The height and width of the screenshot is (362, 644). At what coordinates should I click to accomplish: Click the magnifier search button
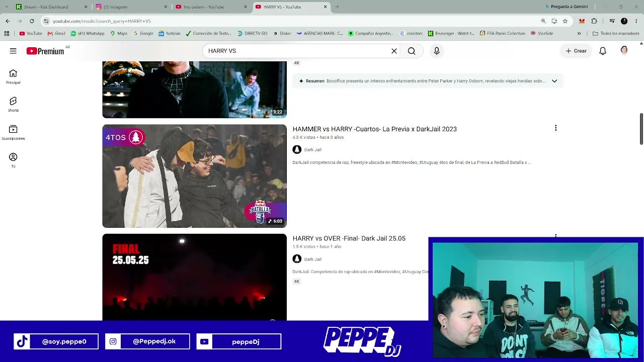click(412, 51)
